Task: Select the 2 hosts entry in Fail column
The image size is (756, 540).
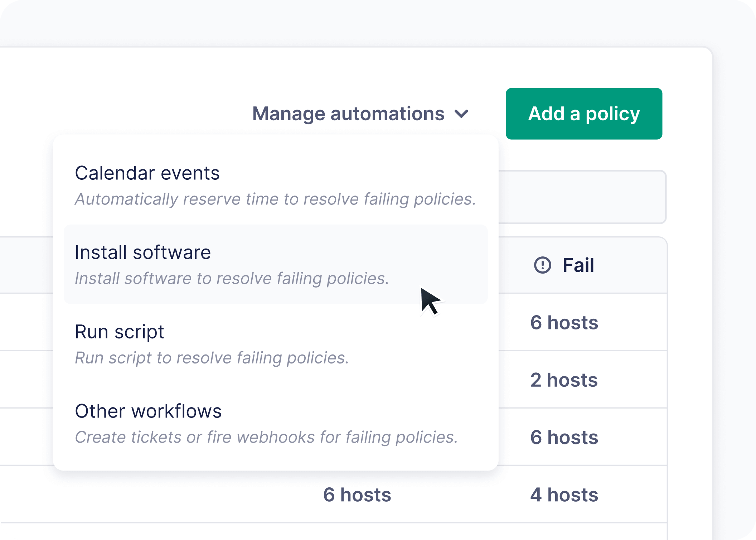Action: click(x=564, y=380)
